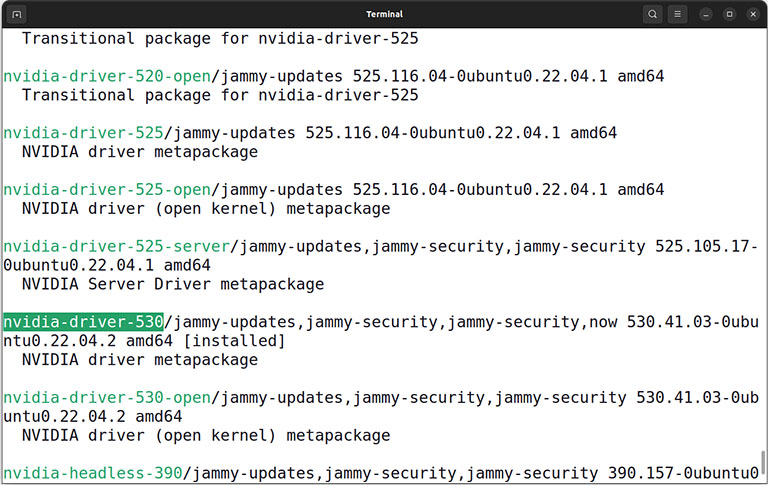Click the 390.157 version text
Image resolution: width=768 pixels, height=485 pixels.
coord(641,473)
